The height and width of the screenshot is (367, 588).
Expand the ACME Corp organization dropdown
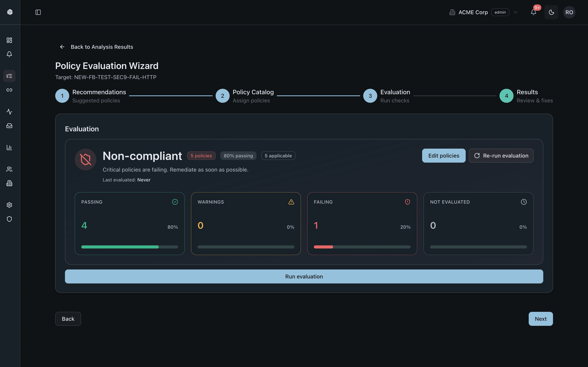(x=516, y=12)
